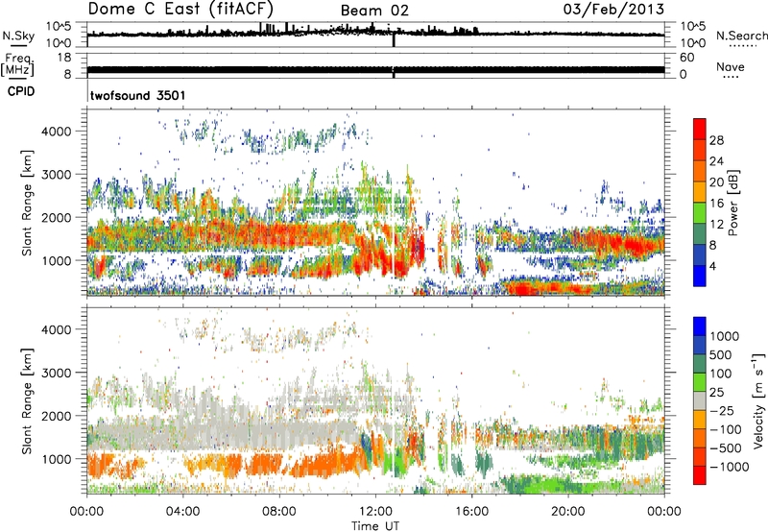Select the "100" tick on Velocity colorbar

pyautogui.click(x=720, y=374)
